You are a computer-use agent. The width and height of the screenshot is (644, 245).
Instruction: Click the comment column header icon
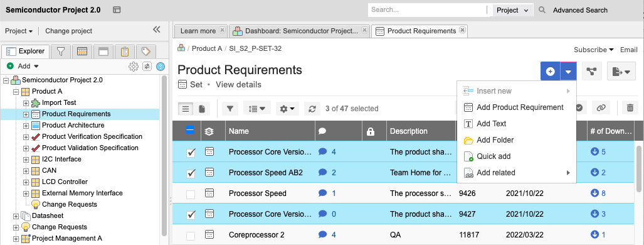point(322,131)
